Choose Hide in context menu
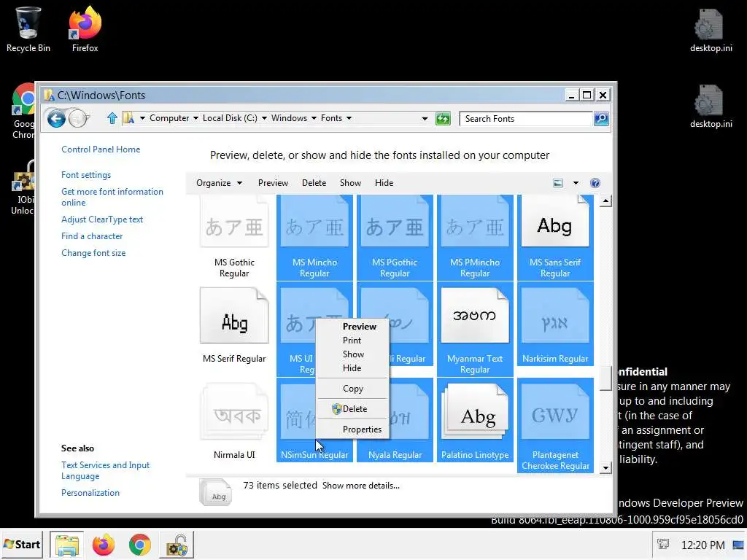The width and height of the screenshot is (747, 560). point(352,368)
